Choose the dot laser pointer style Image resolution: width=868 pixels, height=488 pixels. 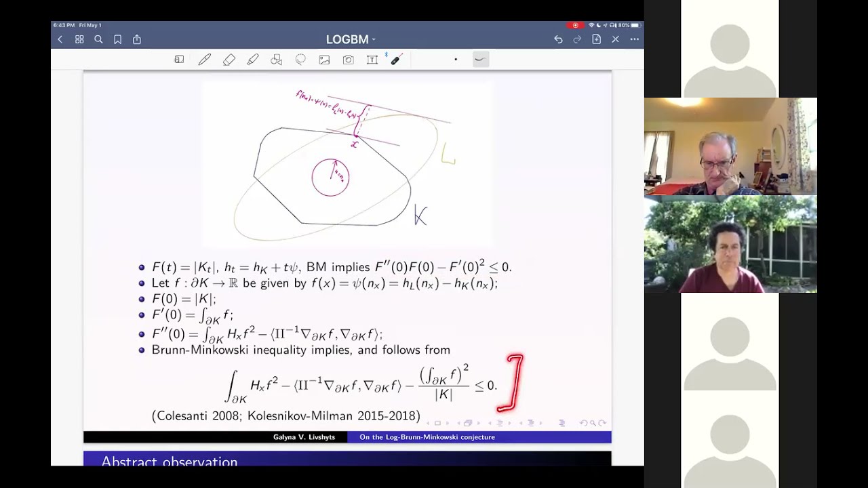click(456, 60)
